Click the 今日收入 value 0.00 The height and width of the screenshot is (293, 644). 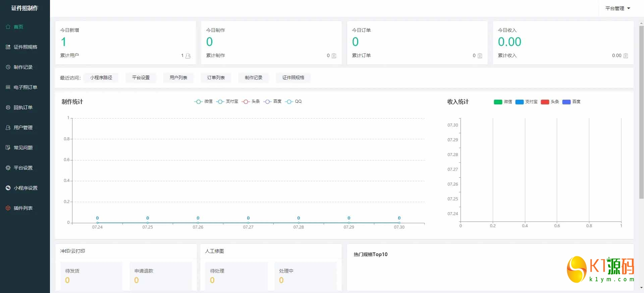click(509, 42)
